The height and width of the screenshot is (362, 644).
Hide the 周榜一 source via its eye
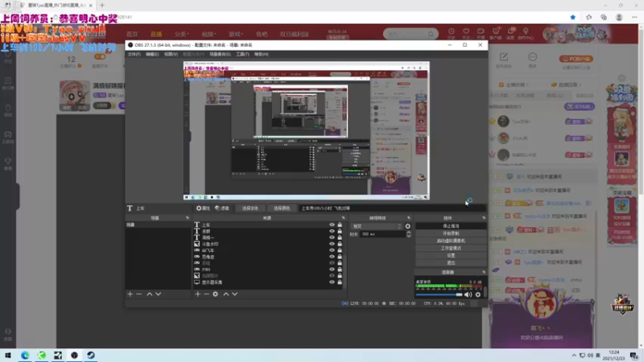point(332,237)
